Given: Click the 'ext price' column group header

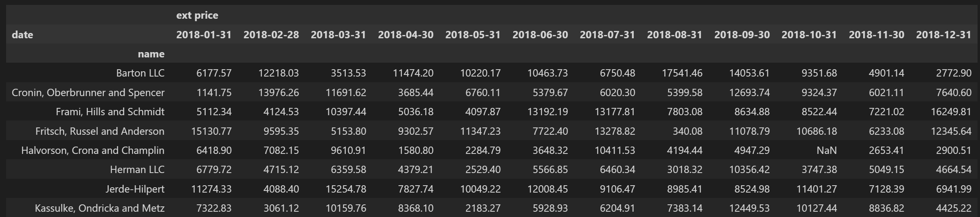Looking at the screenshot, I should [x=197, y=15].
